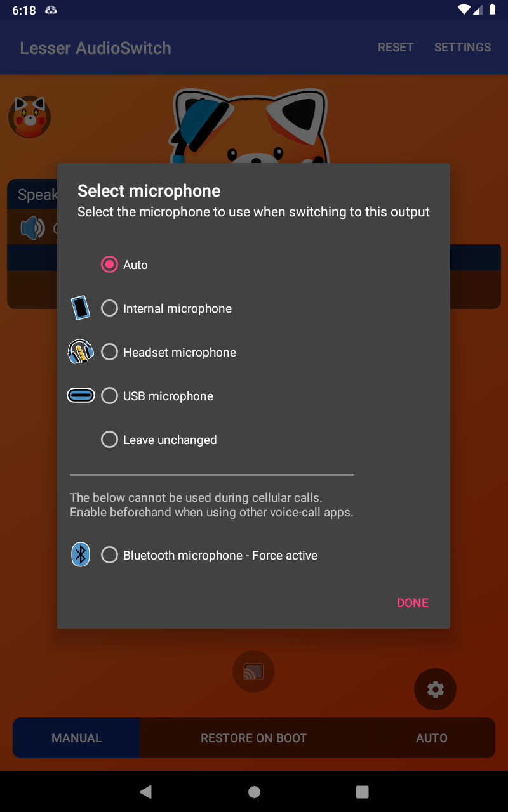Select the Auto microphone option
Image resolution: width=508 pixels, height=812 pixels.
(x=110, y=265)
